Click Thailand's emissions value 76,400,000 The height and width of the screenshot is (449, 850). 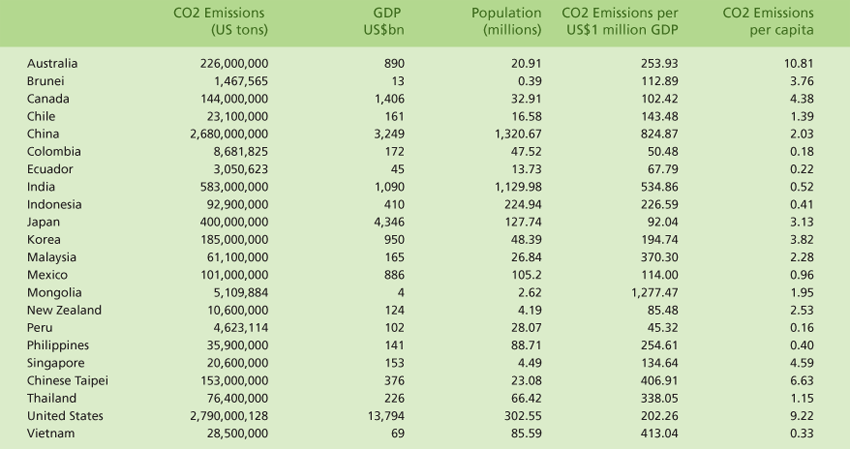pos(237,399)
